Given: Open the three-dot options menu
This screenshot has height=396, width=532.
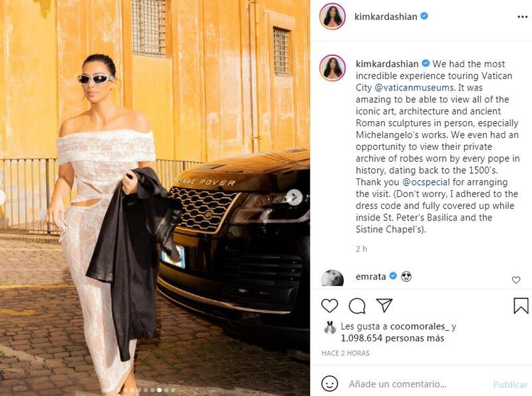Looking at the screenshot, I should (x=523, y=17).
